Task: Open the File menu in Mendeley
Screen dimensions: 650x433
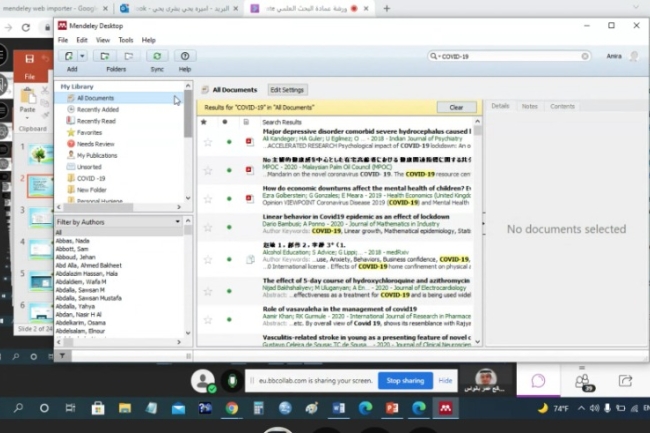Action: pyautogui.click(x=63, y=40)
